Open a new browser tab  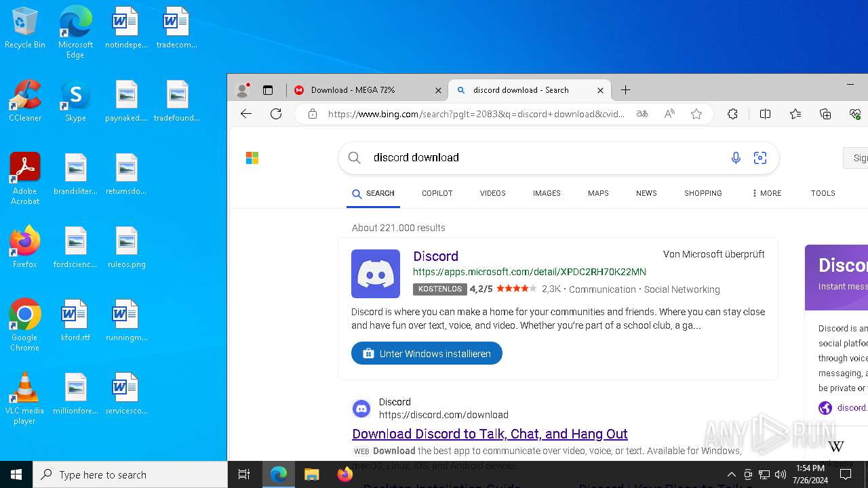[x=625, y=90]
